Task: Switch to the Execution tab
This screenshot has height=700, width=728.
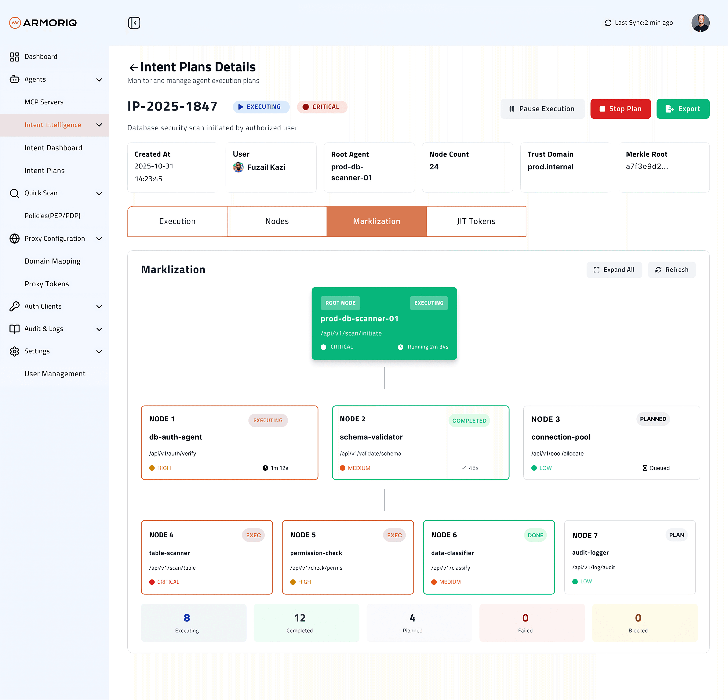Action: pyautogui.click(x=177, y=221)
